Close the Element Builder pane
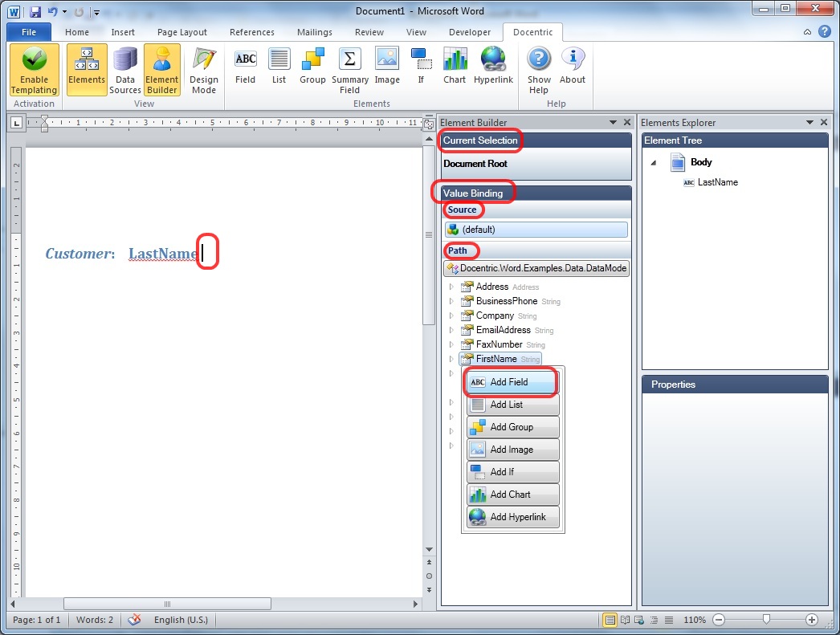This screenshot has width=840, height=635. 627,123
